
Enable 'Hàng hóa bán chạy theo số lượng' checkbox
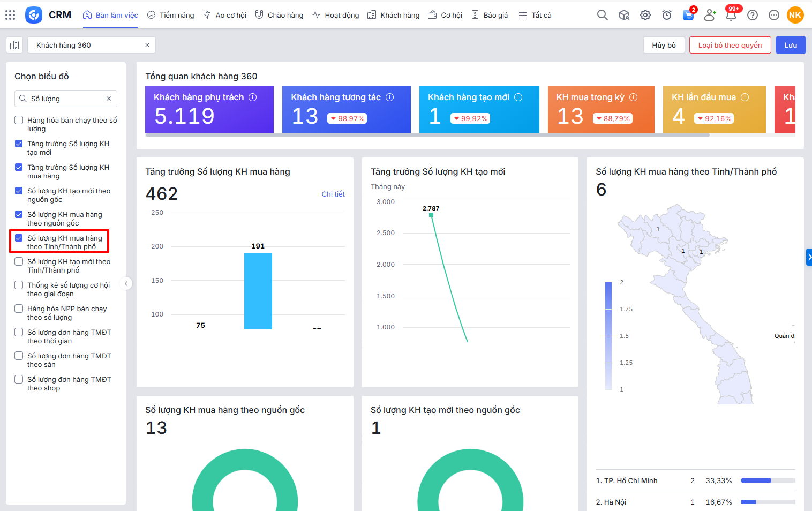(19, 121)
